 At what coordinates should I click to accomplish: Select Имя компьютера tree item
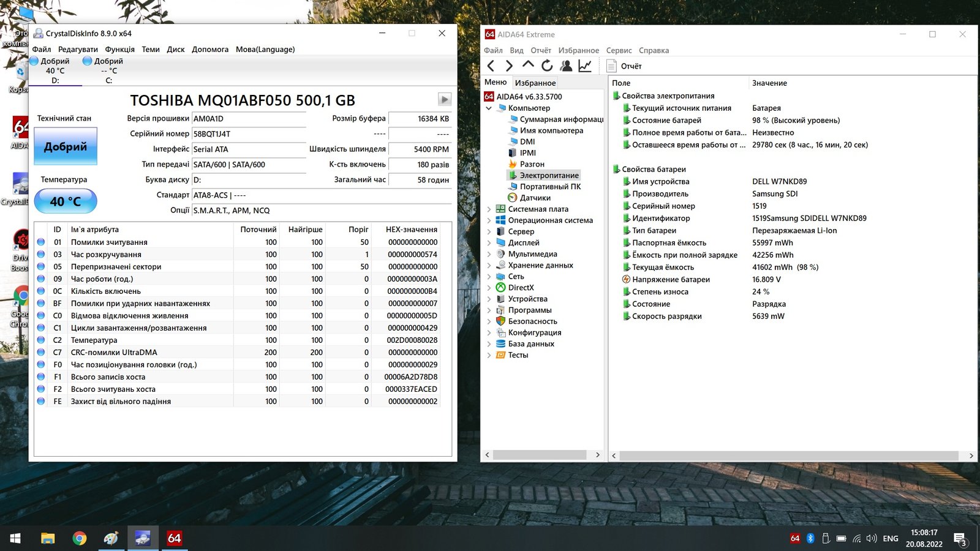point(546,130)
